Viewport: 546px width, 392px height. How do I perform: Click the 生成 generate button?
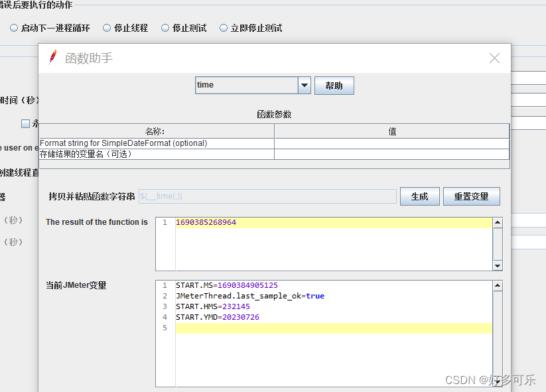click(x=419, y=196)
